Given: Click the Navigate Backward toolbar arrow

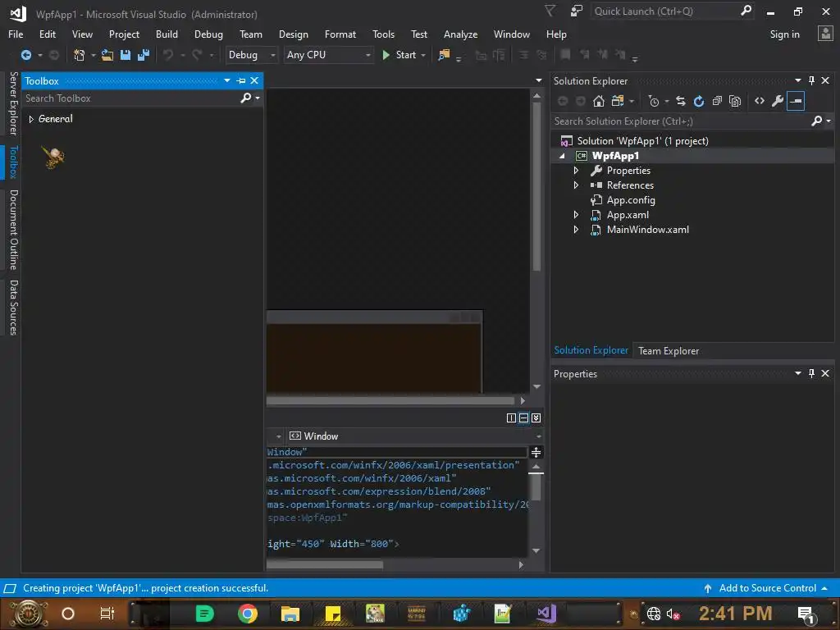Looking at the screenshot, I should (25, 55).
